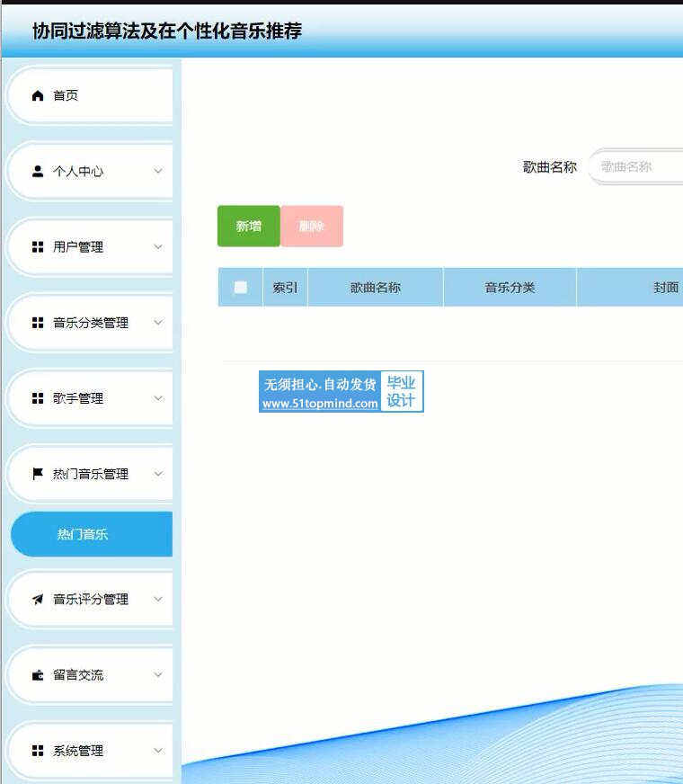The width and height of the screenshot is (683, 784).
Task: Focus the 歌曲名称 search input field
Action: tap(636, 166)
